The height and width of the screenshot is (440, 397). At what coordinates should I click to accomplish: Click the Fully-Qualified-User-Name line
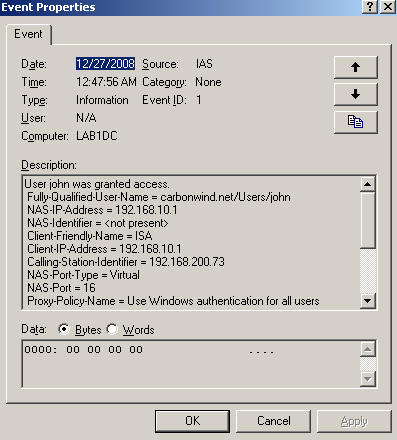[159, 197]
